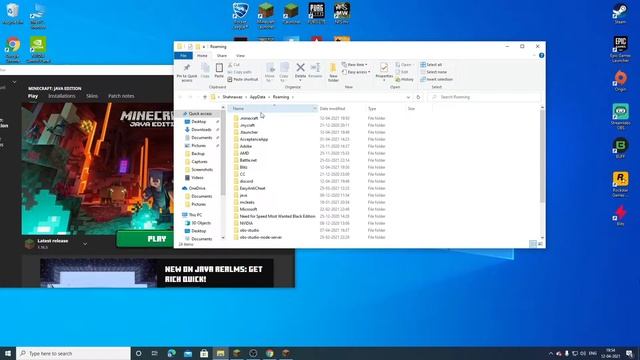Switch to the View ribbon tab
The image size is (640, 360).
pyautogui.click(x=240, y=56)
